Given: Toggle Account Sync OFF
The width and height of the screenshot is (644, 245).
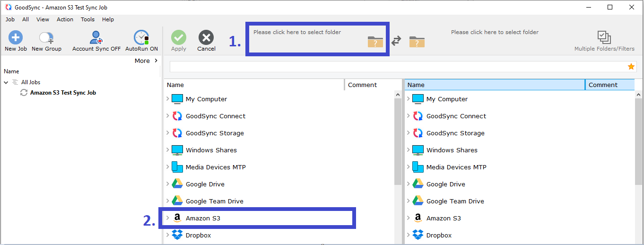Looking at the screenshot, I should tap(96, 38).
